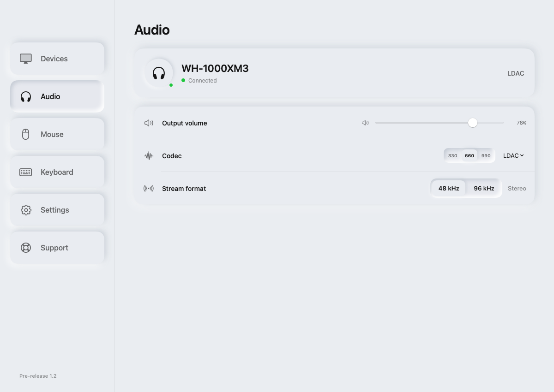Viewport: 554px width, 392px height.
Task: Click the gear icon next to Settings
Action: 26,210
